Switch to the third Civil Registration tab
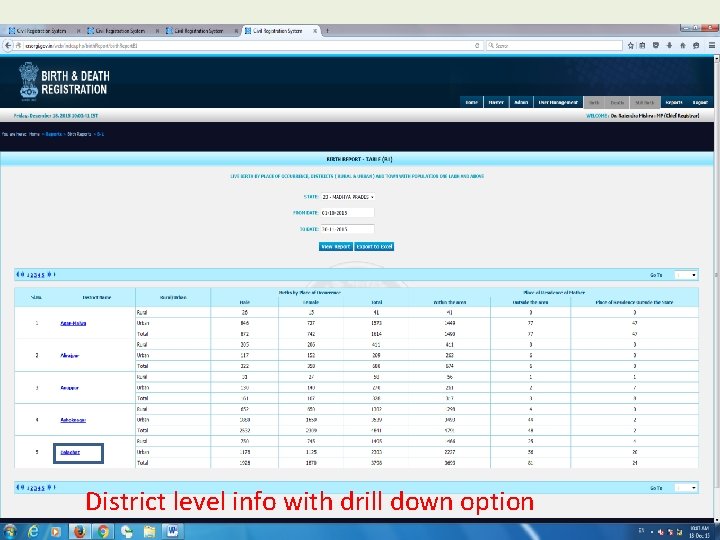Image resolution: width=720 pixels, height=540 pixels. [x=199, y=31]
